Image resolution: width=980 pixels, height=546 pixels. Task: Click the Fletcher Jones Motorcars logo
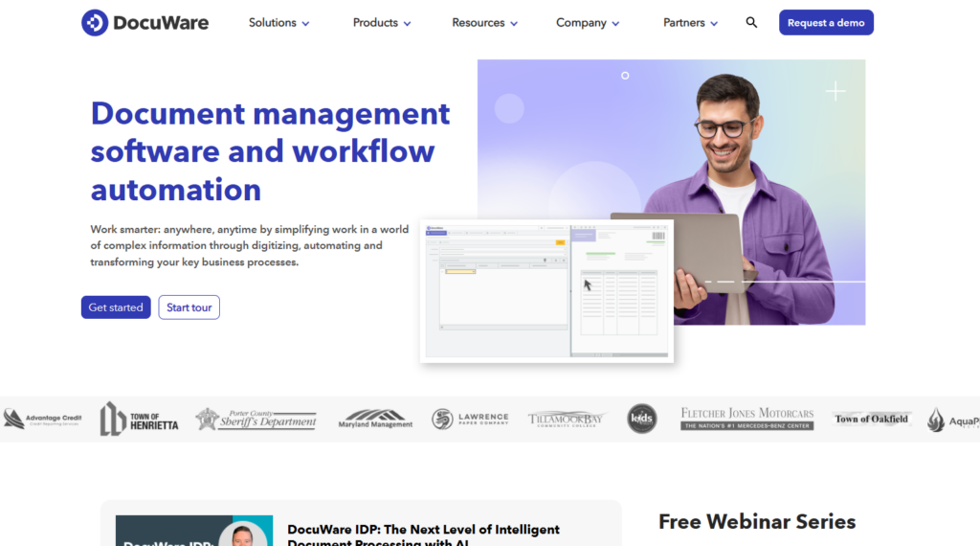tap(746, 419)
